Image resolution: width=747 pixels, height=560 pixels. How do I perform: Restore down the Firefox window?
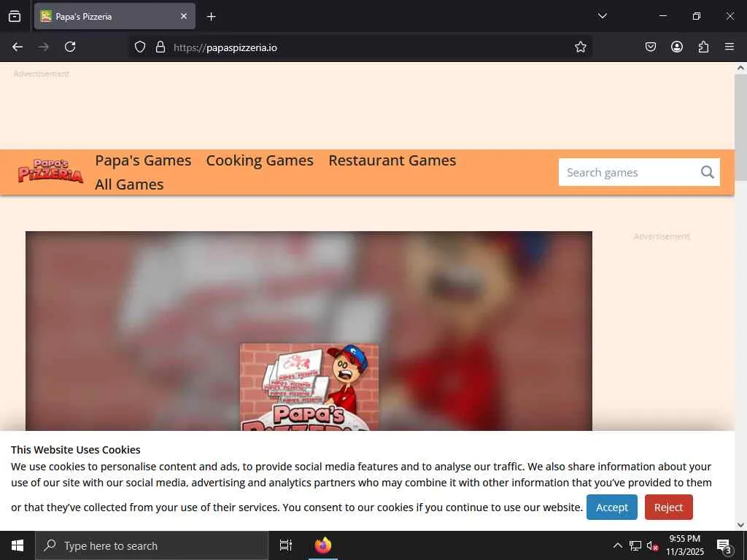(696, 16)
